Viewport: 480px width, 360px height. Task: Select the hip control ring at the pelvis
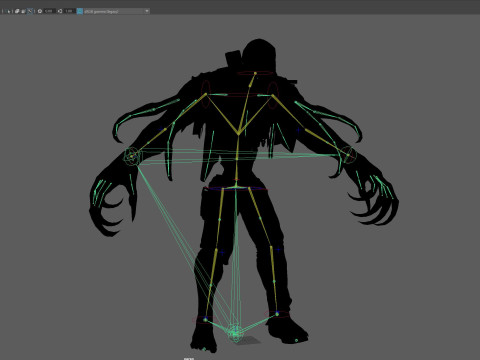(x=236, y=189)
